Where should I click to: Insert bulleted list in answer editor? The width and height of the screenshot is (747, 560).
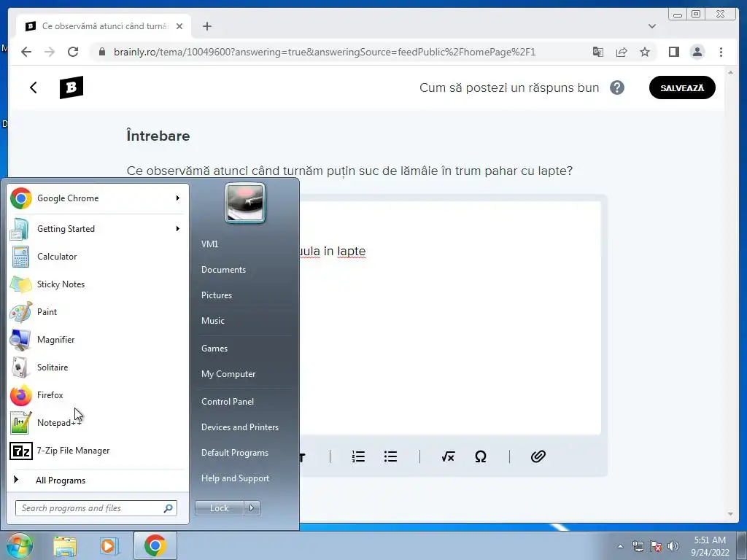coord(391,456)
